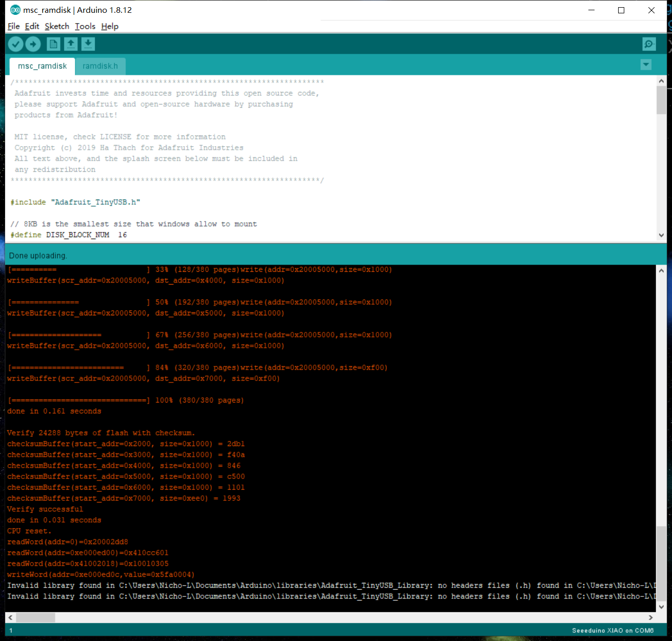Viewport: 672px width, 641px height.
Task: Click the console horizontal scrollbar thumb
Action: (x=35, y=617)
